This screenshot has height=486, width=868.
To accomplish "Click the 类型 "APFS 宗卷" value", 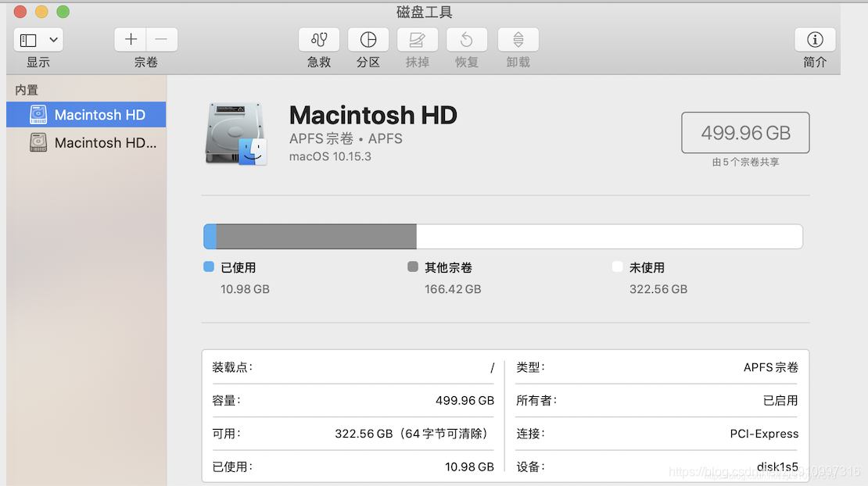I will 770,367.
